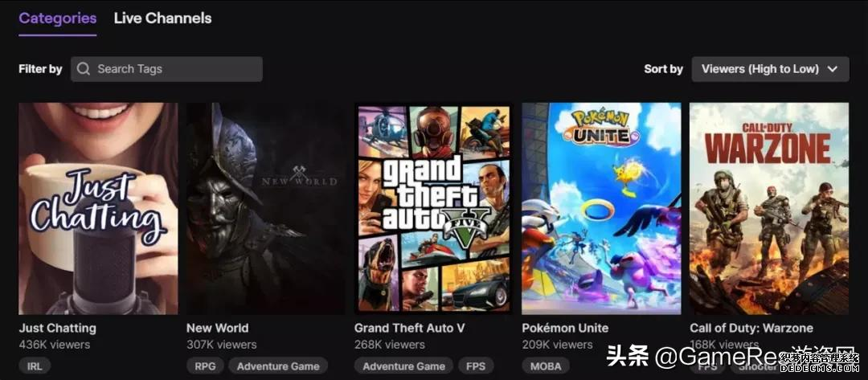This screenshot has height=380, width=868.
Task: Select the FPS tag under GTA V
Action: point(476,366)
